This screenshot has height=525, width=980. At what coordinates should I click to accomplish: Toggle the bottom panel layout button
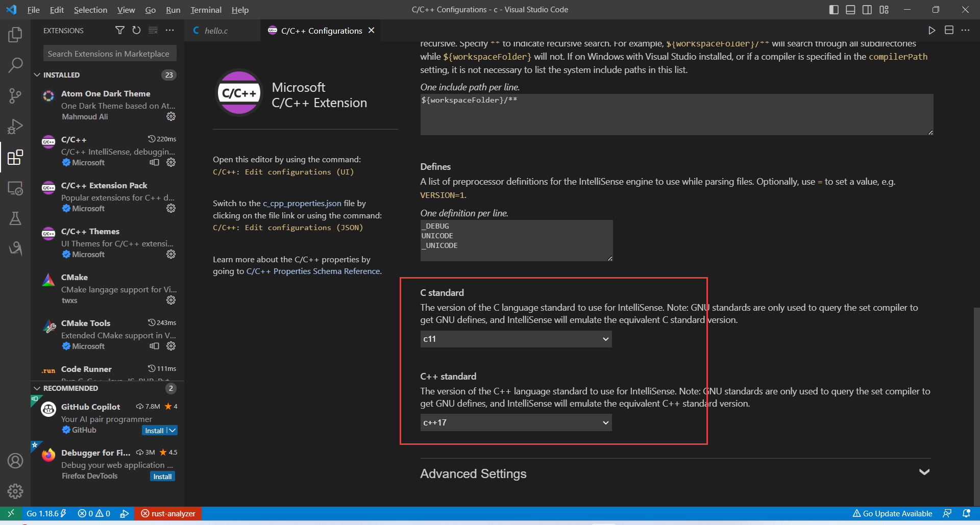pyautogui.click(x=850, y=10)
